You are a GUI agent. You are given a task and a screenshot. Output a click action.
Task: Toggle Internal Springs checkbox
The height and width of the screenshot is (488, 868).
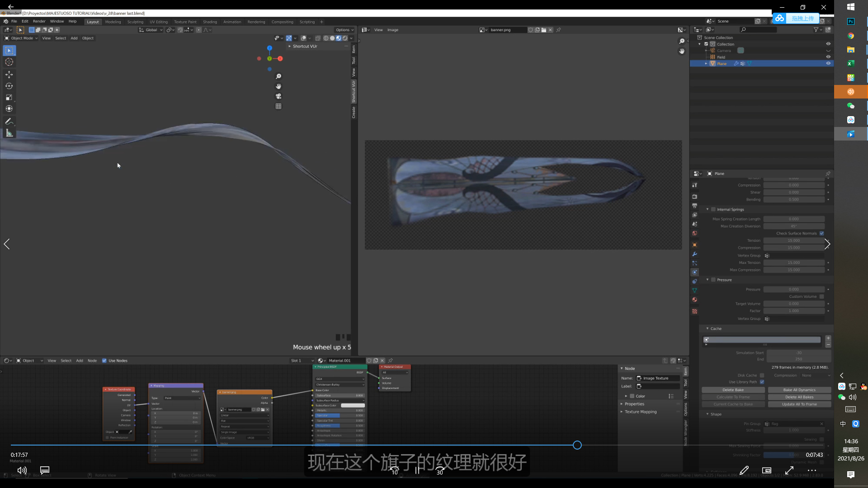[713, 209]
